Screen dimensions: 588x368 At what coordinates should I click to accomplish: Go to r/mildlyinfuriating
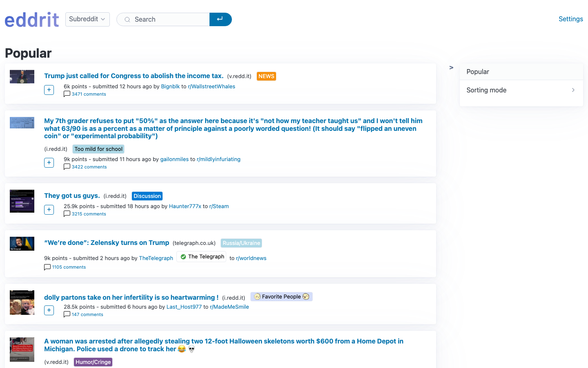pyautogui.click(x=218, y=159)
